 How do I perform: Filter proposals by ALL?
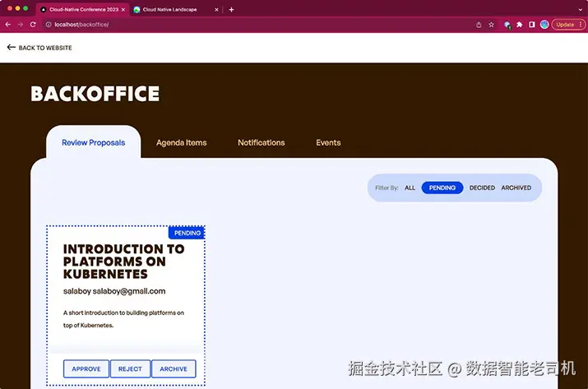[x=410, y=188]
